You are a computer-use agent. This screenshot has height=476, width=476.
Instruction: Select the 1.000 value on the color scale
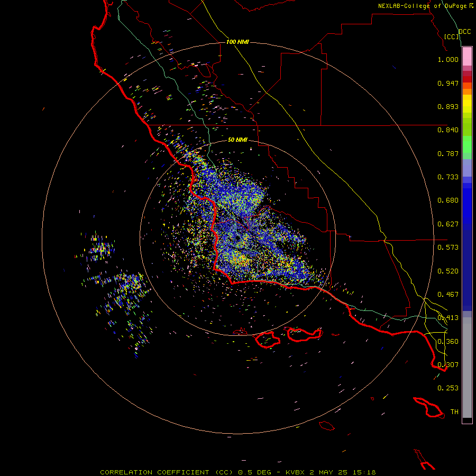click(x=448, y=59)
